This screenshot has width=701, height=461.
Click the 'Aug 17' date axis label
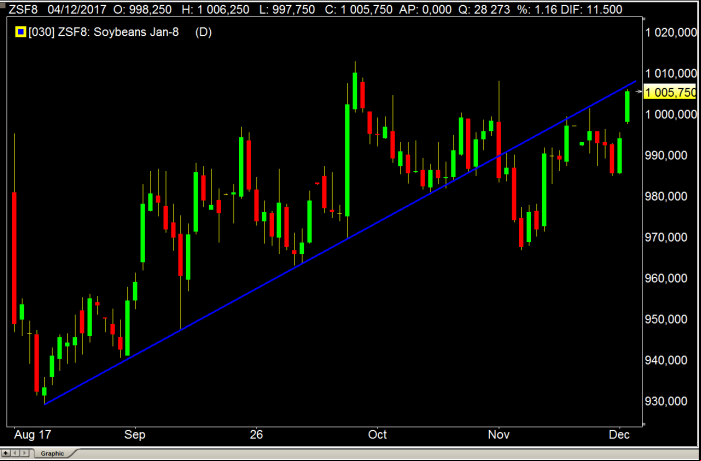click(x=33, y=435)
